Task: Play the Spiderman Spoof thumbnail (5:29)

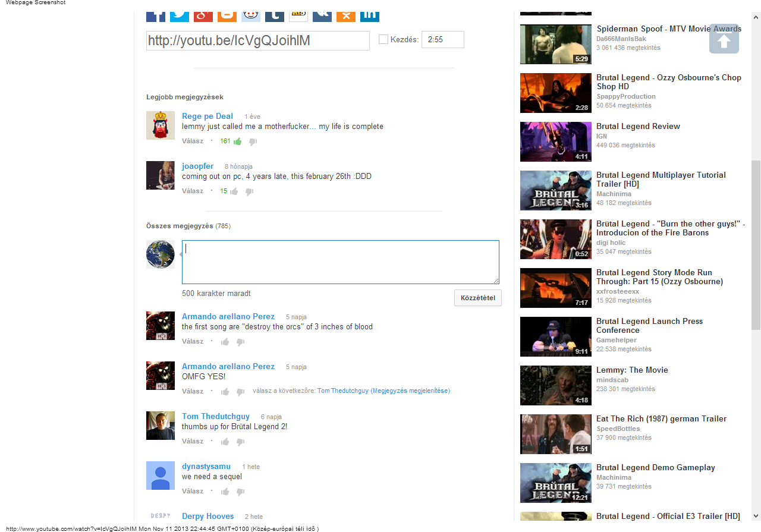Action: tap(556, 44)
